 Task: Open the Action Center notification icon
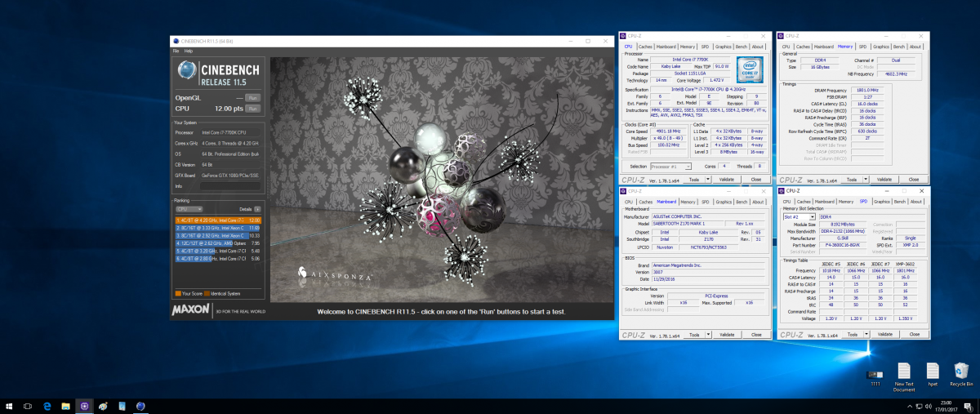tap(970, 406)
